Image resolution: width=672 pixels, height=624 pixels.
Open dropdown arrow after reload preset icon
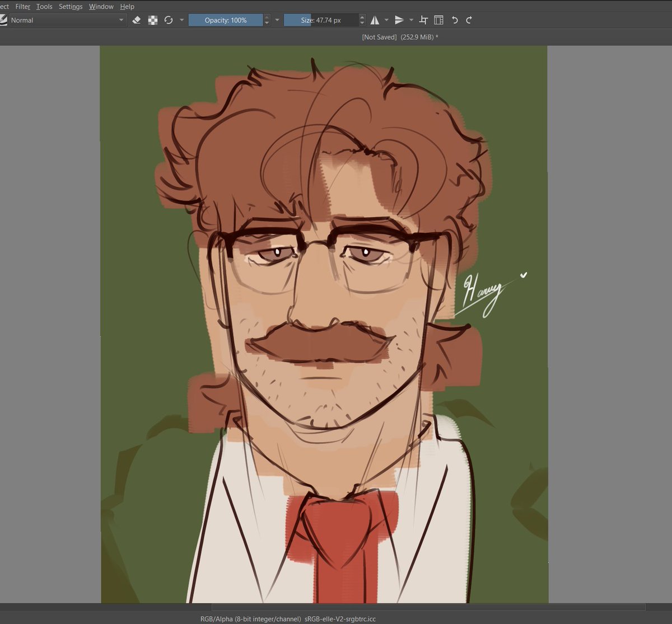point(181,20)
